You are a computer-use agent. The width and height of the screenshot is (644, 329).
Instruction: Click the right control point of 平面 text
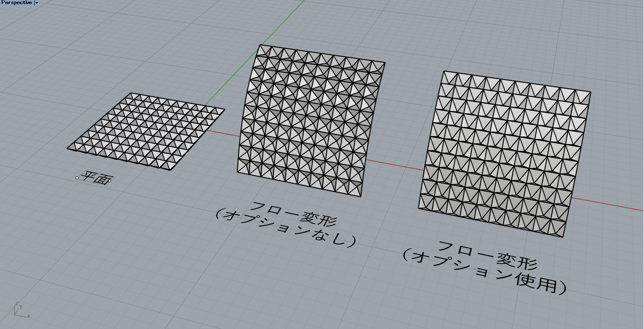coord(110,180)
